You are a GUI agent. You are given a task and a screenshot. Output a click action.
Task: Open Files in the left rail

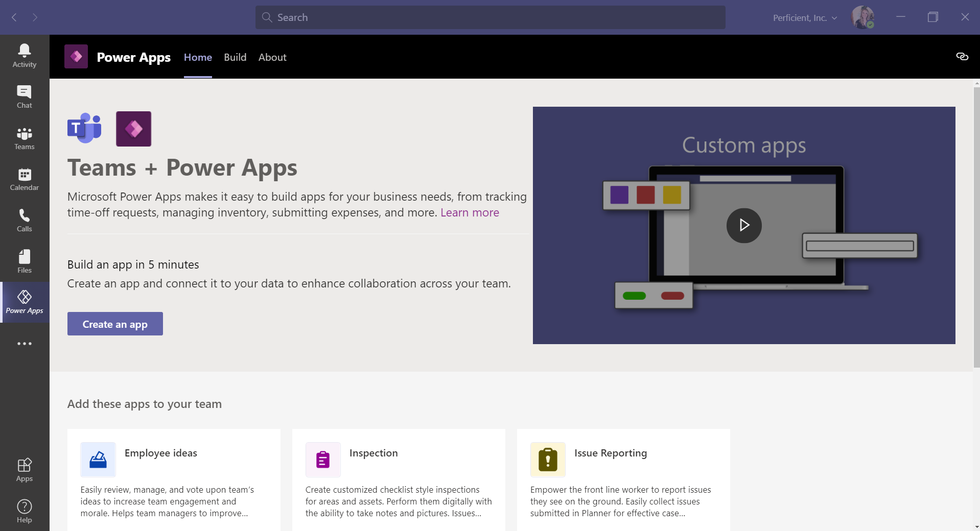click(25, 261)
